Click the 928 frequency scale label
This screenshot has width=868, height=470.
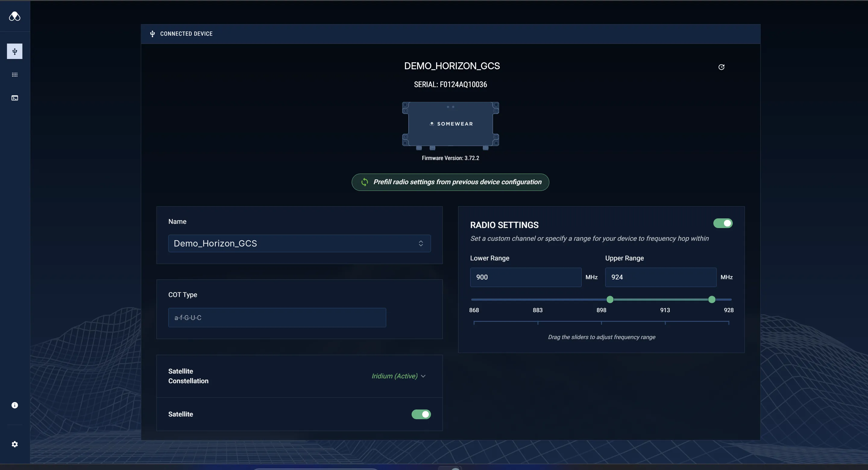click(728, 310)
